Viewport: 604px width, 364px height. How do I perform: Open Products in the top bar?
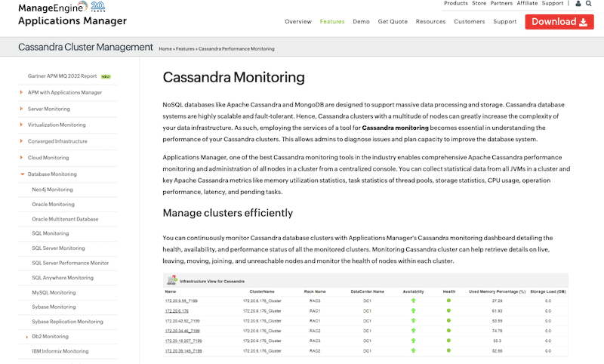pos(456,3)
